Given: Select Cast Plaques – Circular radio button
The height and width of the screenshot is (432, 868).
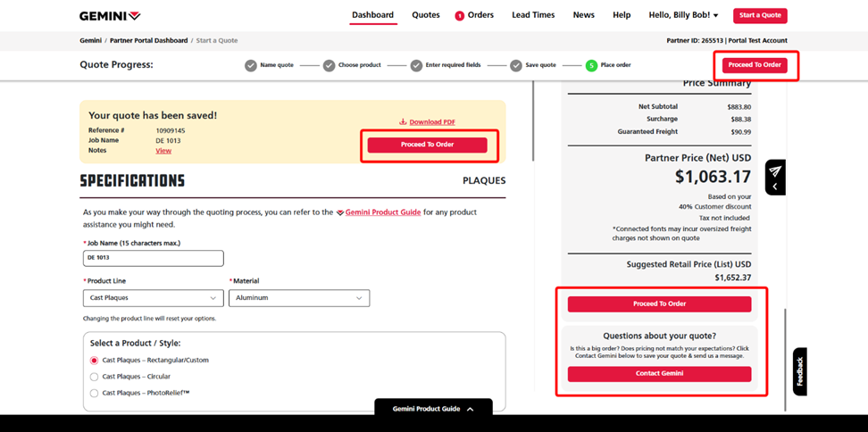Looking at the screenshot, I should coord(95,377).
